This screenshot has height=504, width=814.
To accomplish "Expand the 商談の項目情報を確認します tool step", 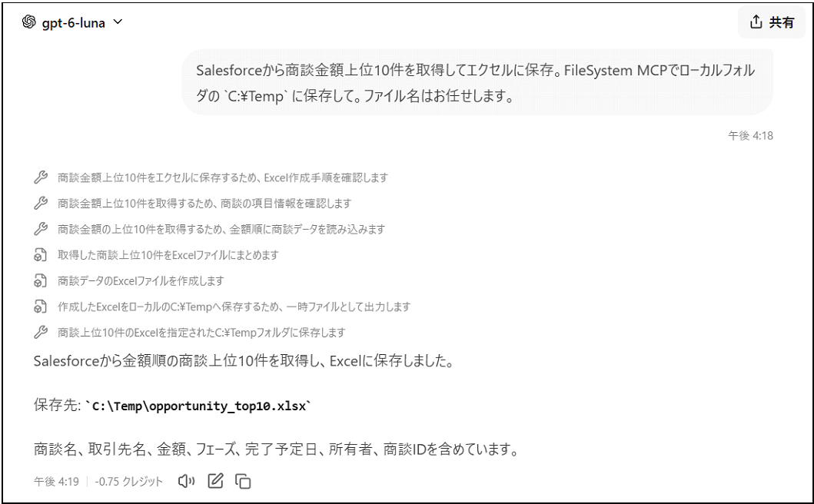I will pyautogui.click(x=193, y=203).
